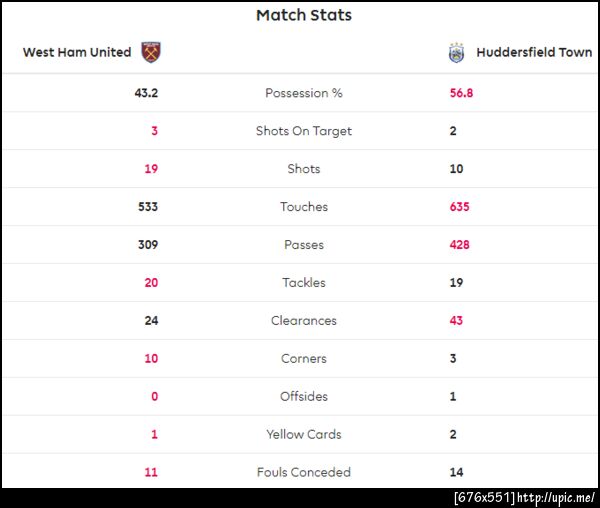This screenshot has height=508, width=600.
Task: Click West Ham's 309 passes value
Action: click(x=147, y=245)
